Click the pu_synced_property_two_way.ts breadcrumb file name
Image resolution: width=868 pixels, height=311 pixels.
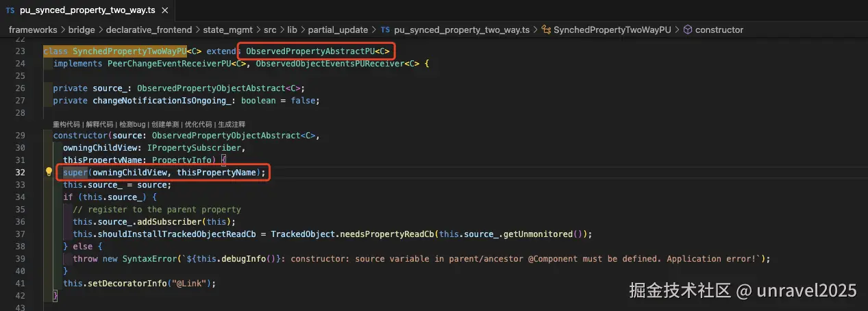tap(461, 29)
